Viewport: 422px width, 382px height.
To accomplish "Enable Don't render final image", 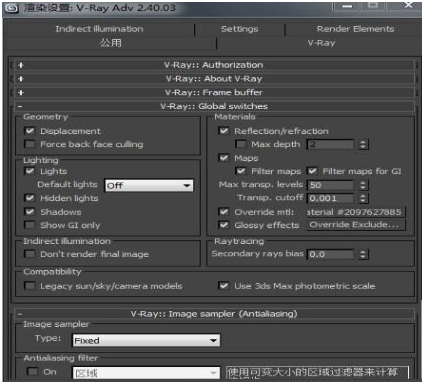I will tap(30, 254).
